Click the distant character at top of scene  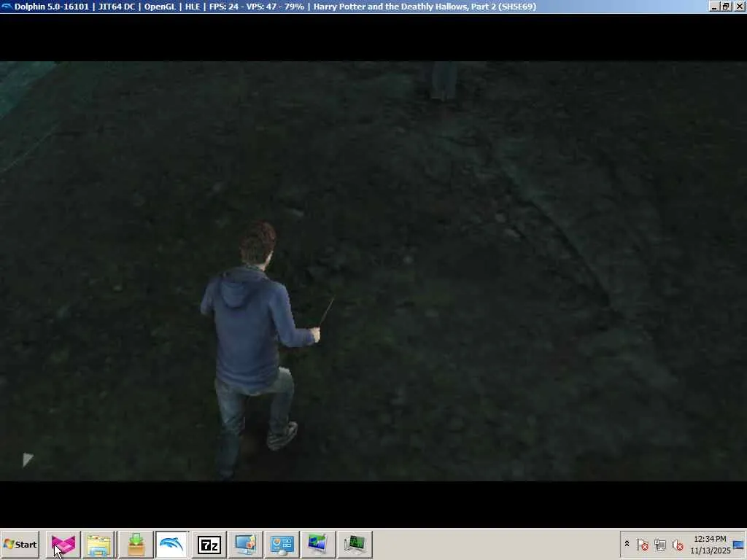click(444, 81)
